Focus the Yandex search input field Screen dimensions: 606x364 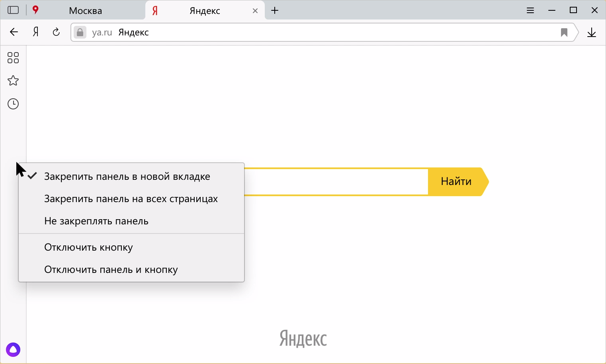click(336, 182)
